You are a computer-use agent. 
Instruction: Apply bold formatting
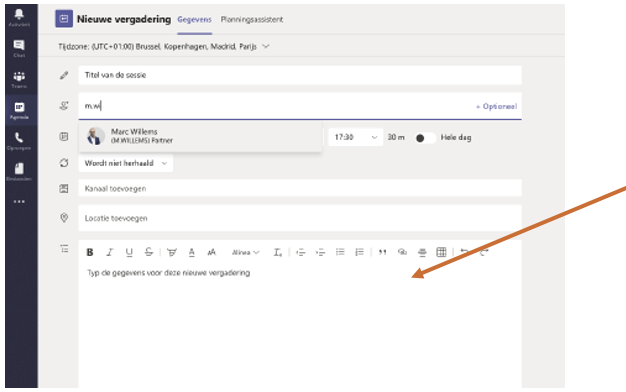(x=90, y=252)
